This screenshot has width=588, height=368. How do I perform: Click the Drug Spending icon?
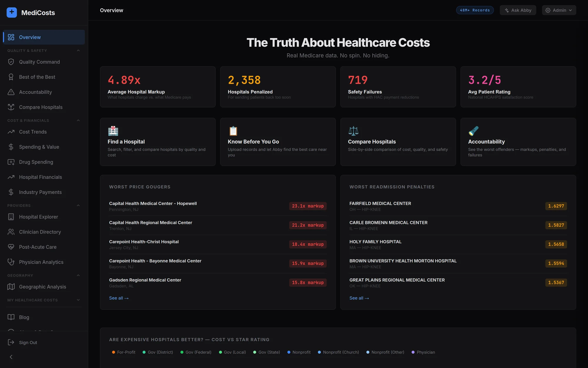(11, 162)
